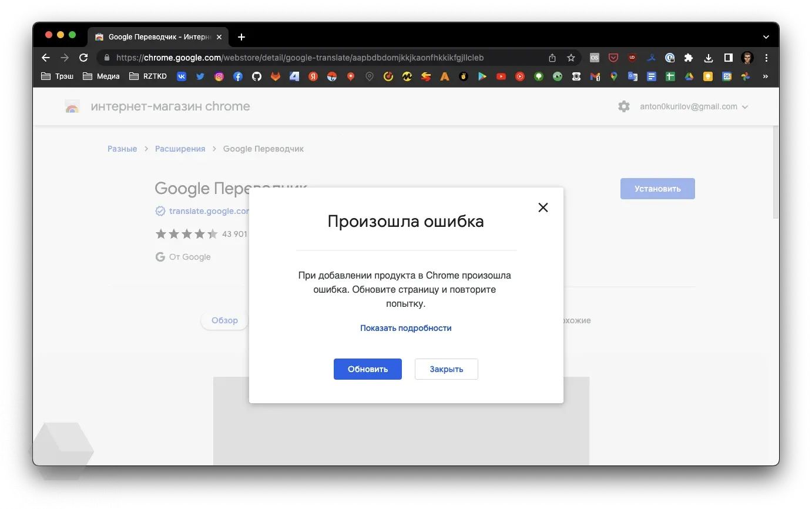Open the Gmail bookmark
812x509 pixels.
595,76
